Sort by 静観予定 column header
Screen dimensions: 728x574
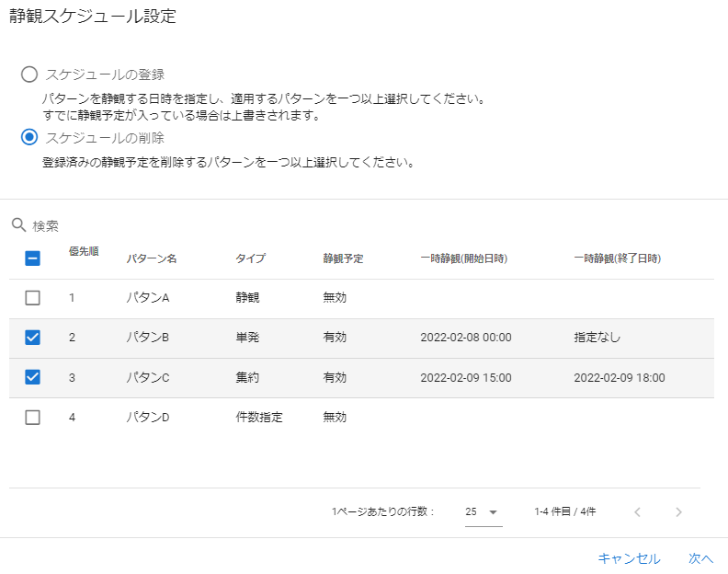click(343, 258)
